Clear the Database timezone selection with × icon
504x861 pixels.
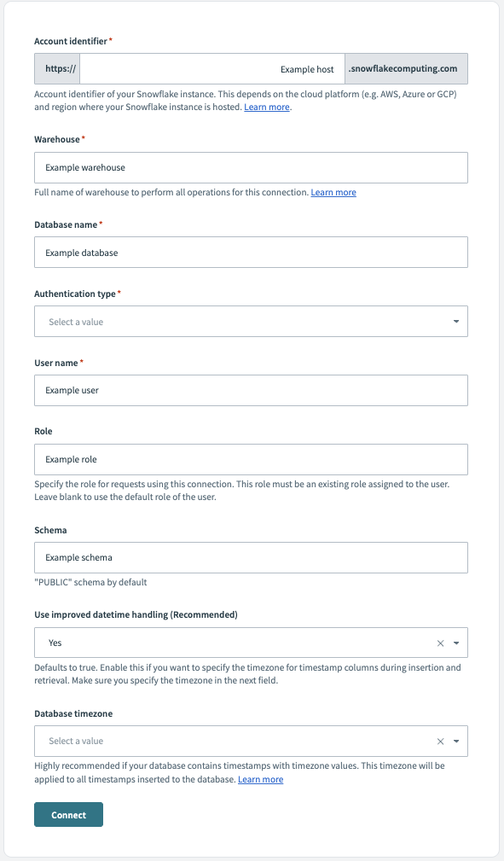[440, 741]
